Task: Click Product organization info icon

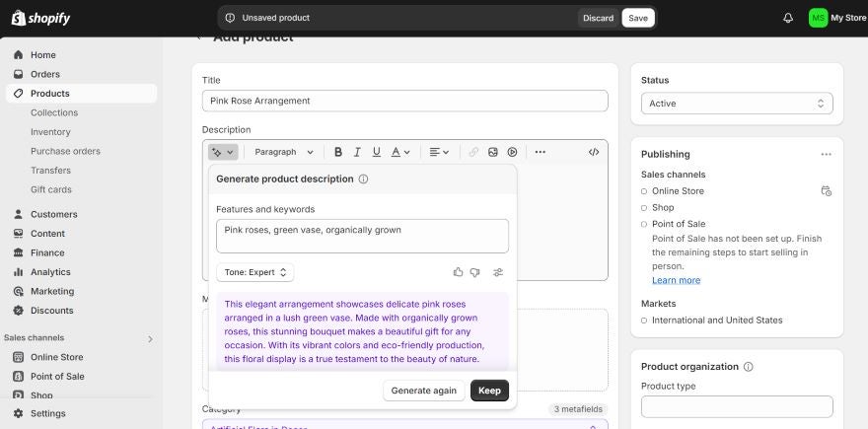Action: (749, 367)
